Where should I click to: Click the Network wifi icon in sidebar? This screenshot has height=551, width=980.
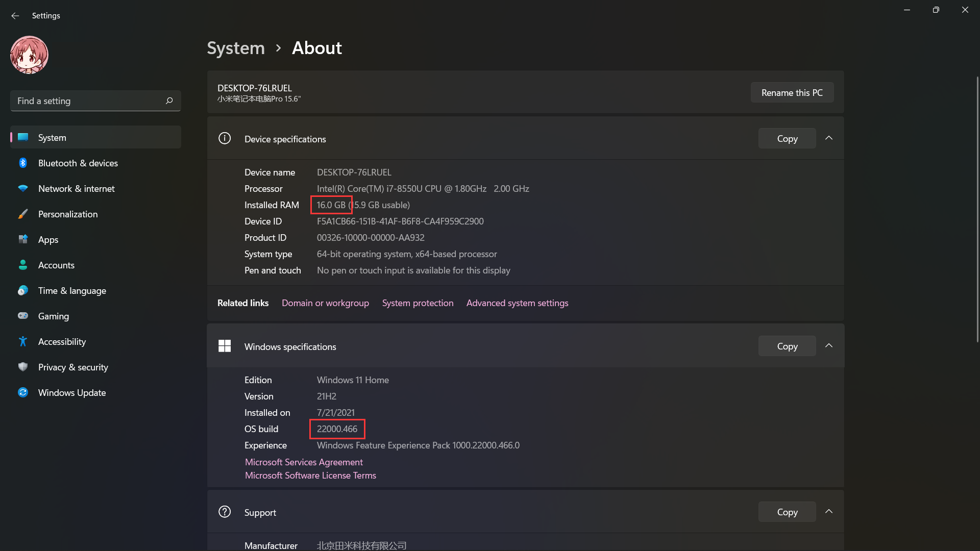point(23,188)
